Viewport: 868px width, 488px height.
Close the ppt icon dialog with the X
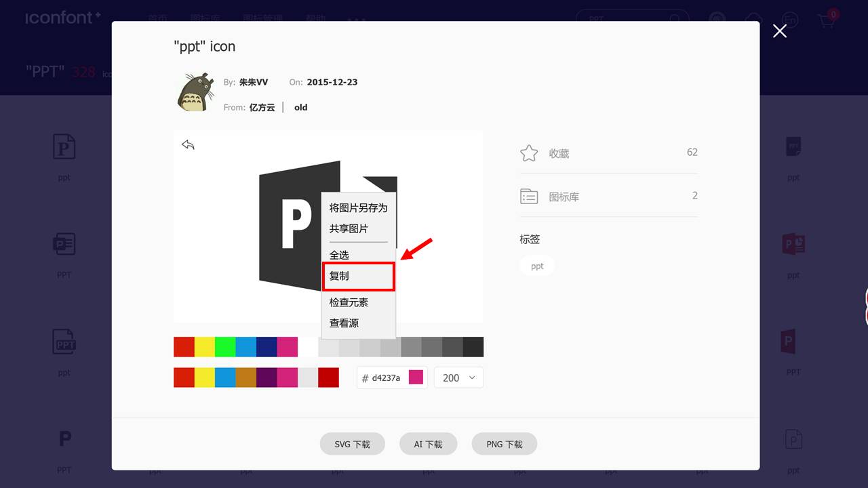coord(780,30)
